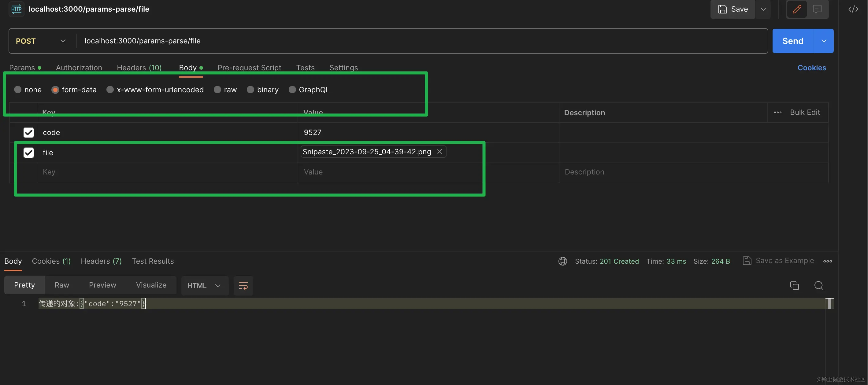Click the wrap lines icon
This screenshot has width=868, height=385.
(x=243, y=286)
